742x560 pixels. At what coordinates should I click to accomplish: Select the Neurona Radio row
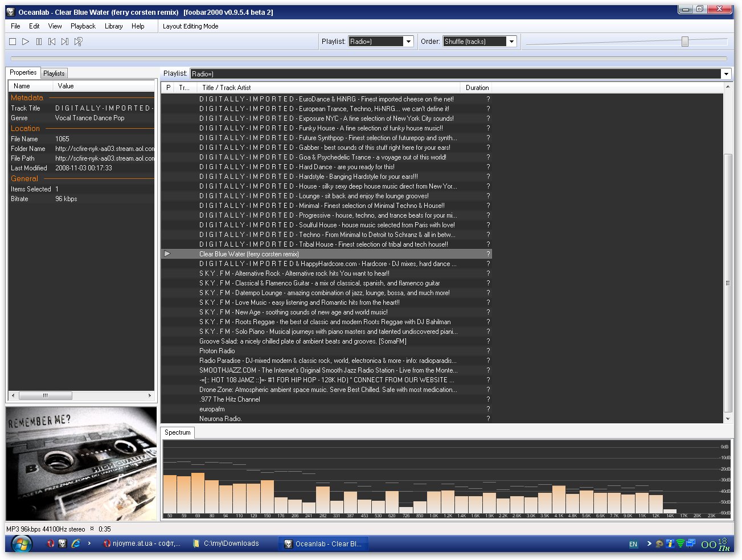326,419
